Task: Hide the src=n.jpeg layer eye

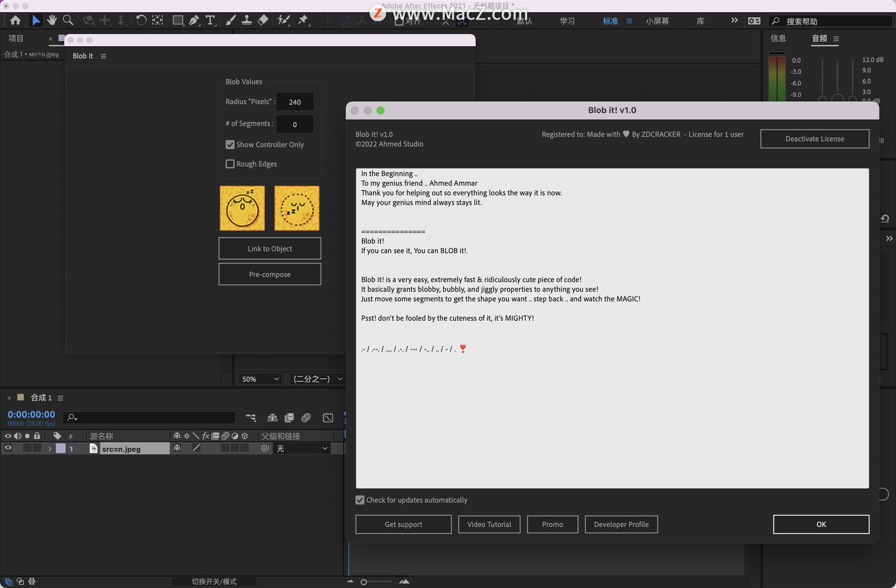Action: pyautogui.click(x=8, y=448)
